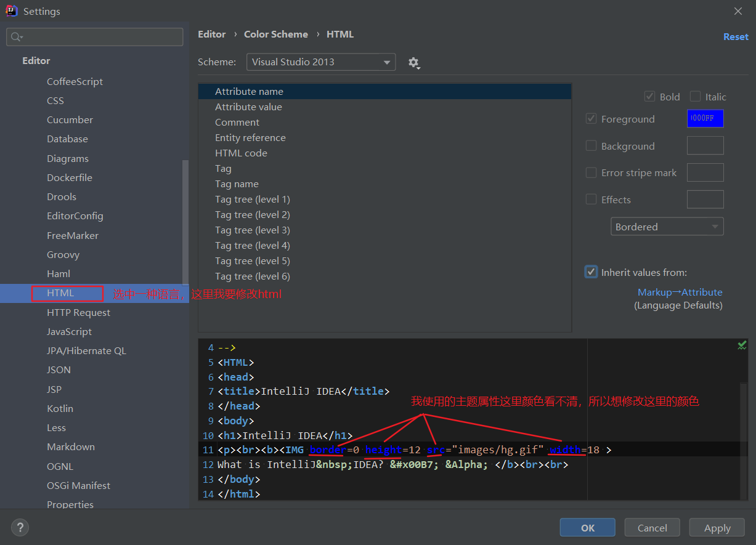Enable the Effects checkbox

(x=591, y=200)
